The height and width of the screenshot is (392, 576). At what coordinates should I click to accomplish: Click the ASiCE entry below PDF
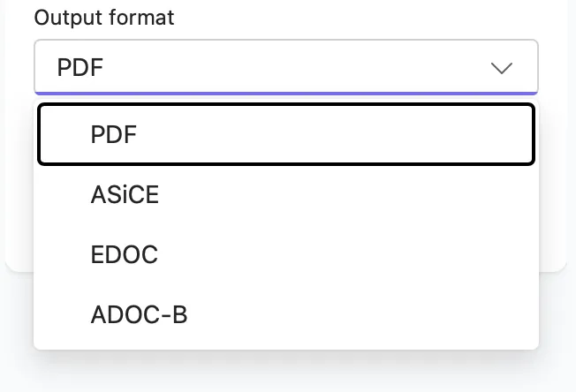coord(125,195)
